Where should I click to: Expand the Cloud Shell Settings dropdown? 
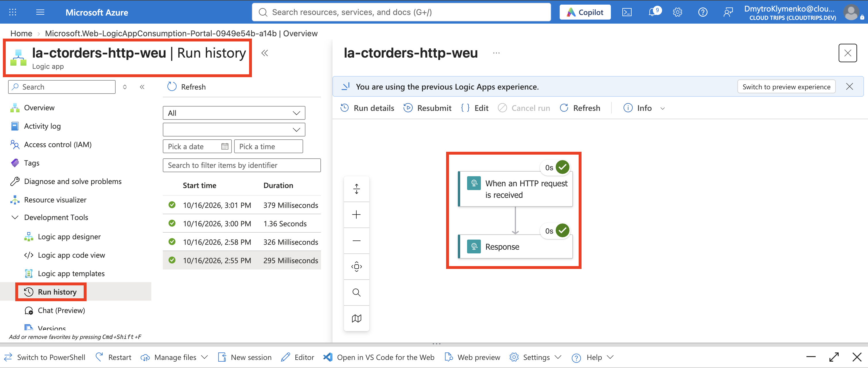[558, 357]
